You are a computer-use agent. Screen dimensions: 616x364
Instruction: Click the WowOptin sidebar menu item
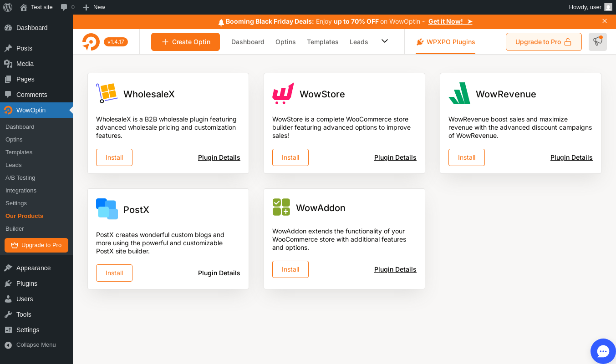(x=36, y=110)
